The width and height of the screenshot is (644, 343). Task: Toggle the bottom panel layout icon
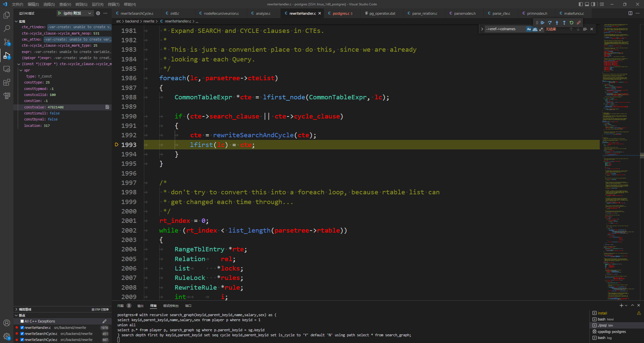[x=587, y=4]
